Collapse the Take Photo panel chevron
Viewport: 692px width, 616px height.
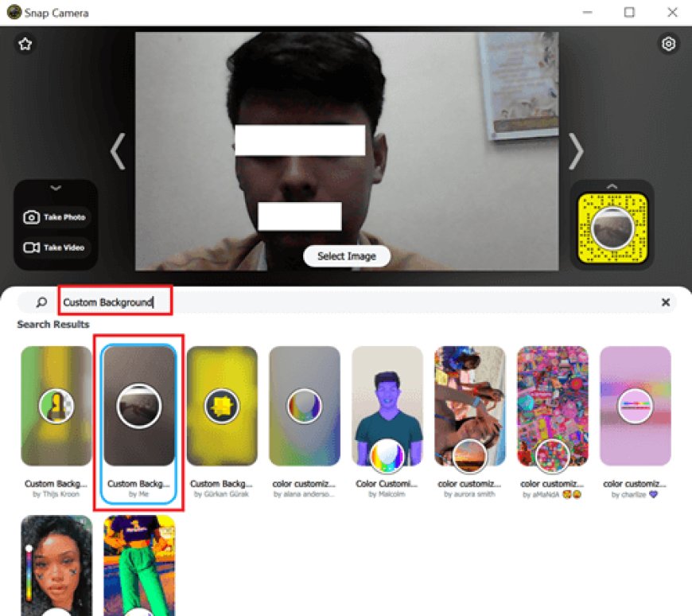(x=55, y=189)
